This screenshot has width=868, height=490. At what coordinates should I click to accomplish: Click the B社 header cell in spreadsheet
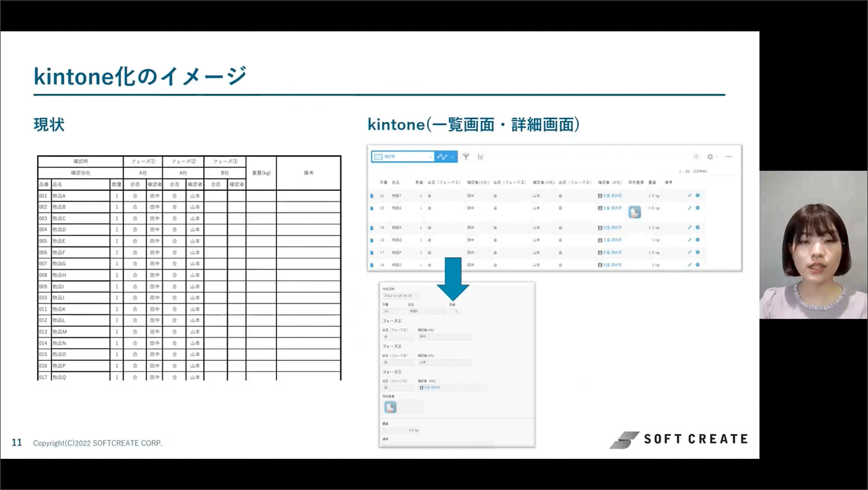[225, 173]
